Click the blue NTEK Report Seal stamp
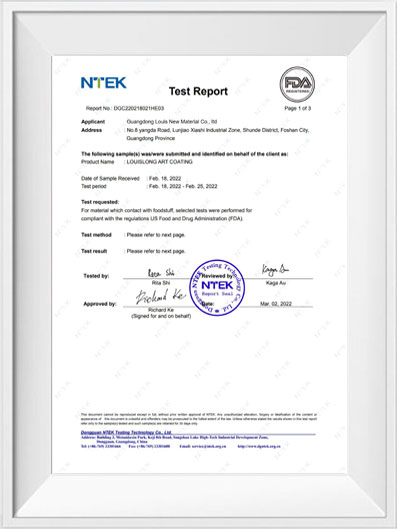Screen dimensions: 397x529 (217, 288)
